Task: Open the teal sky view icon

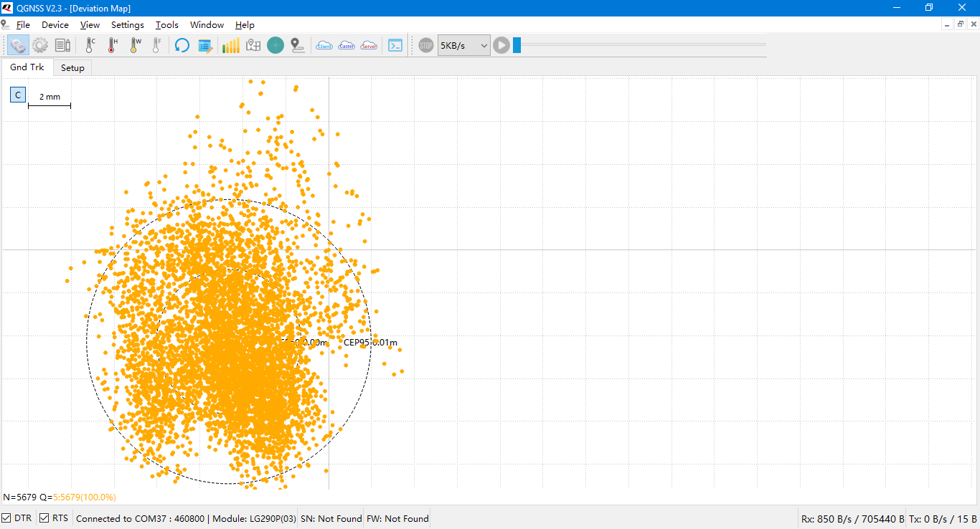Action: tap(275, 45)
